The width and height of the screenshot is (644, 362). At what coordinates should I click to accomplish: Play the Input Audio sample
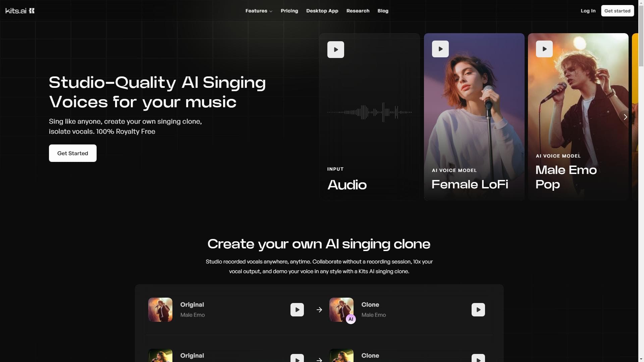click(335, 50)
